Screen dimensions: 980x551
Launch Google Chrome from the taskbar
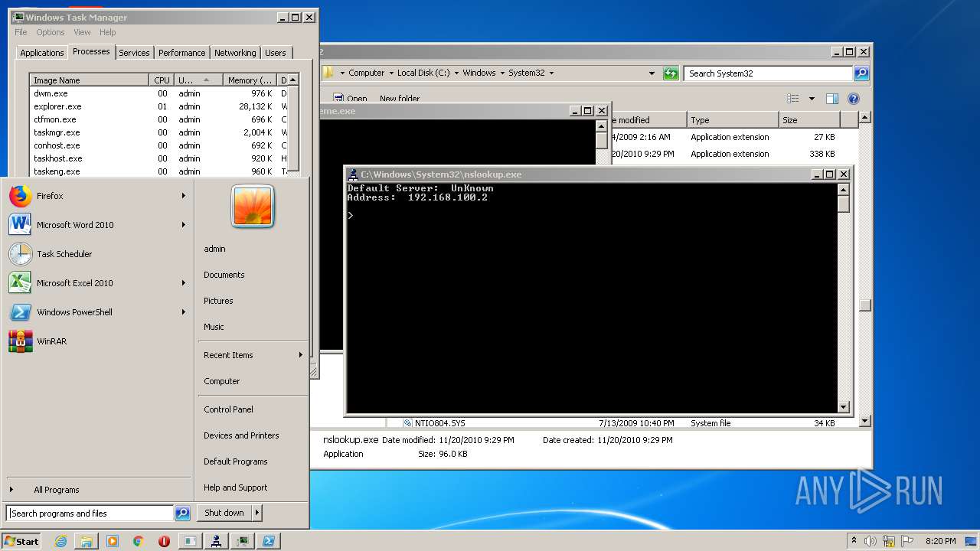138,541
